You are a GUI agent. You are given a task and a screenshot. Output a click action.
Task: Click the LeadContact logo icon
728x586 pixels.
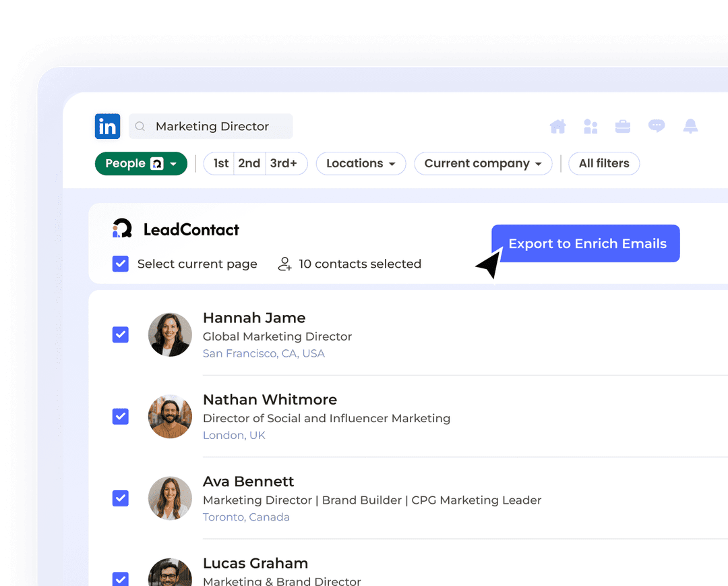point(123,229)
